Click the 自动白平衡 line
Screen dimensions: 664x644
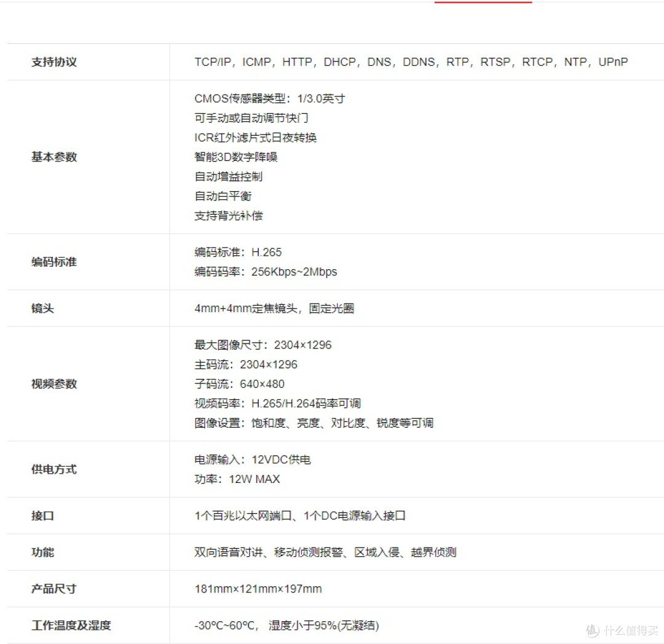point(223,196)
